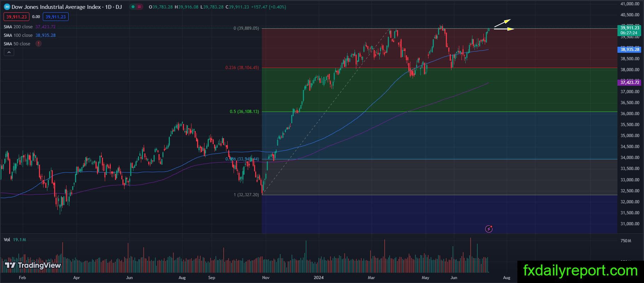Click the blue buy price button
Screen dimensions: 644x283
56,17
